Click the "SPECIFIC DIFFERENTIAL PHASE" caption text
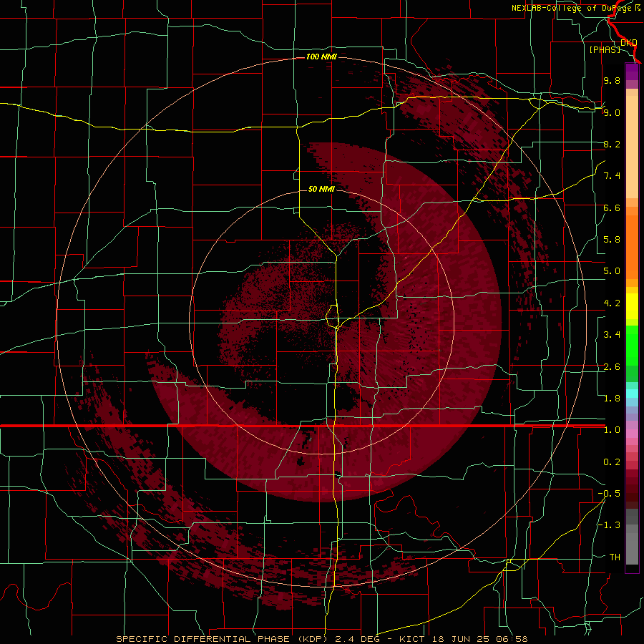This screenshot has height=644, width=644. [204, 639]
